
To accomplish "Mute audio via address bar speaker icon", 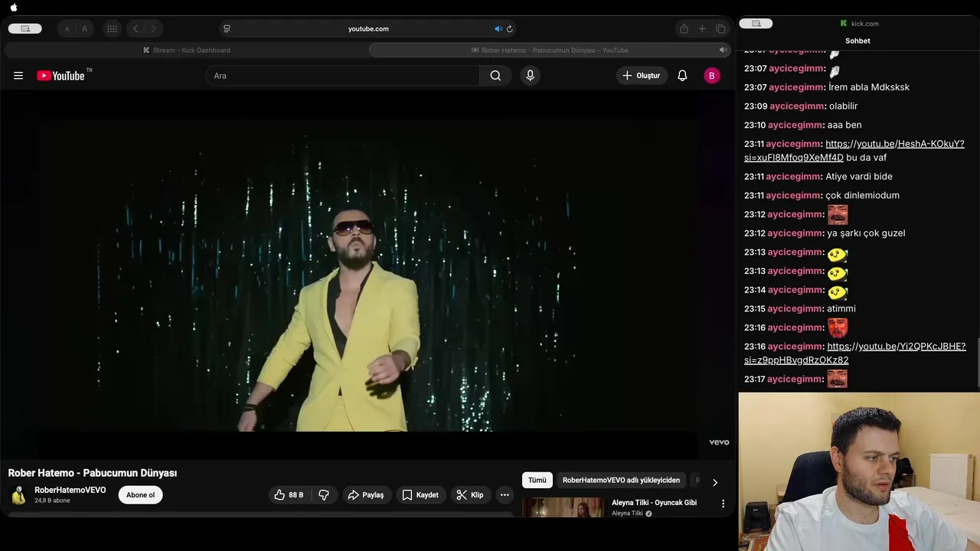I will tap(498, 29).
